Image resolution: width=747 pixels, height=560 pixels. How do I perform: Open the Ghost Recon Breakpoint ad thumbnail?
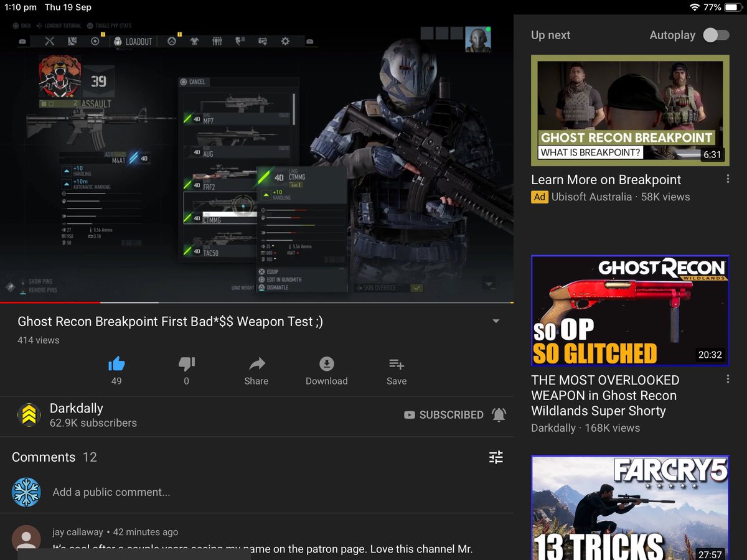pyautogui.click(x=630, y=111)
